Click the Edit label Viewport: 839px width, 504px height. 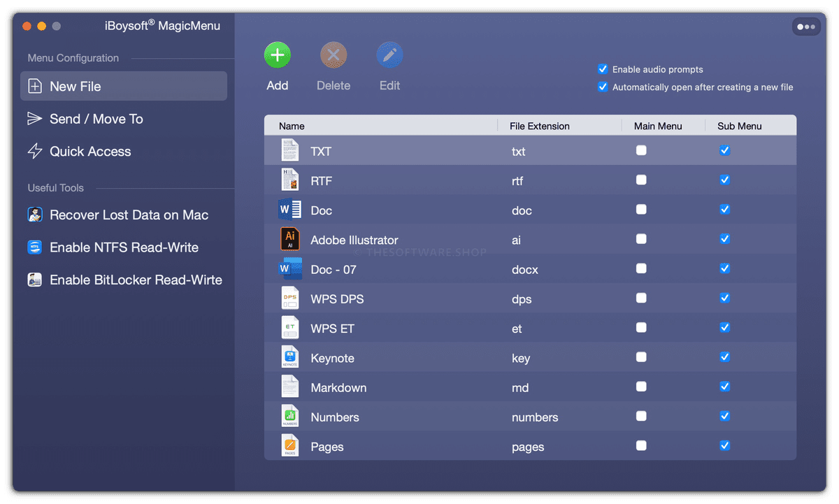point(389,85)
